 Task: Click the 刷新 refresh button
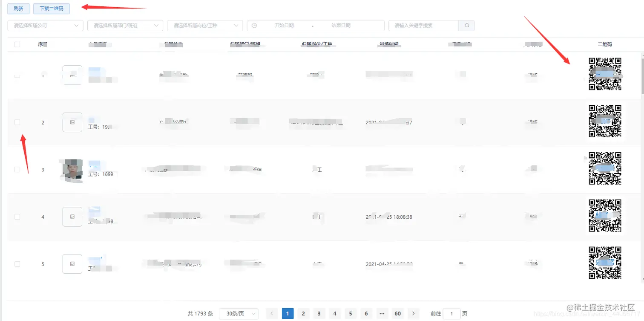point(18,9)
